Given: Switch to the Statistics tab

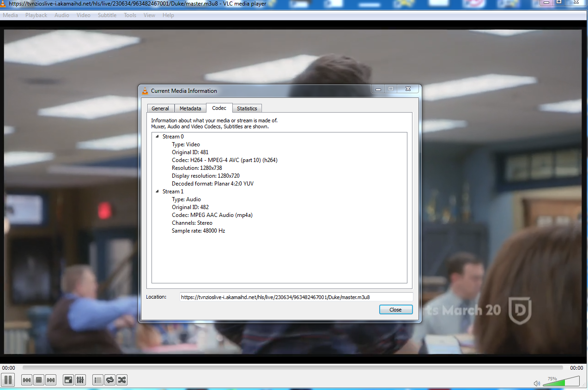Looking at the screenshot, I should tap(247, 108).
